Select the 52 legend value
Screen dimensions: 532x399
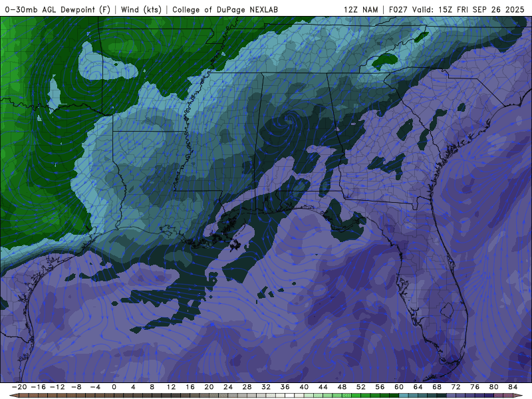click(x=361, y=387)
